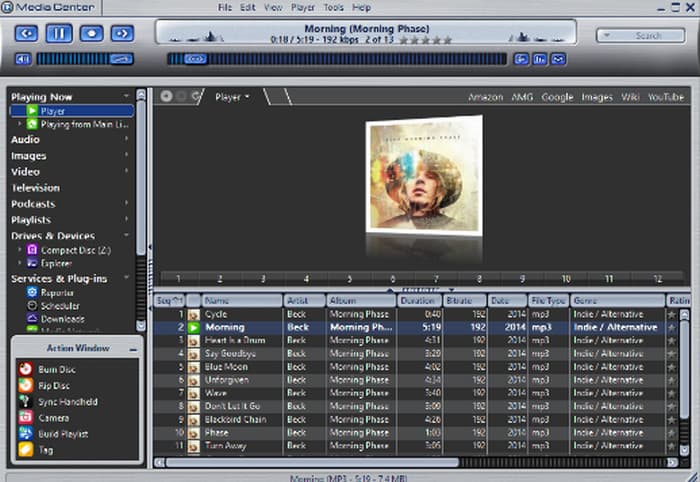This screenshot has height=482, width=700.
Task: Open the Wiki link
Action: point(630,97)
